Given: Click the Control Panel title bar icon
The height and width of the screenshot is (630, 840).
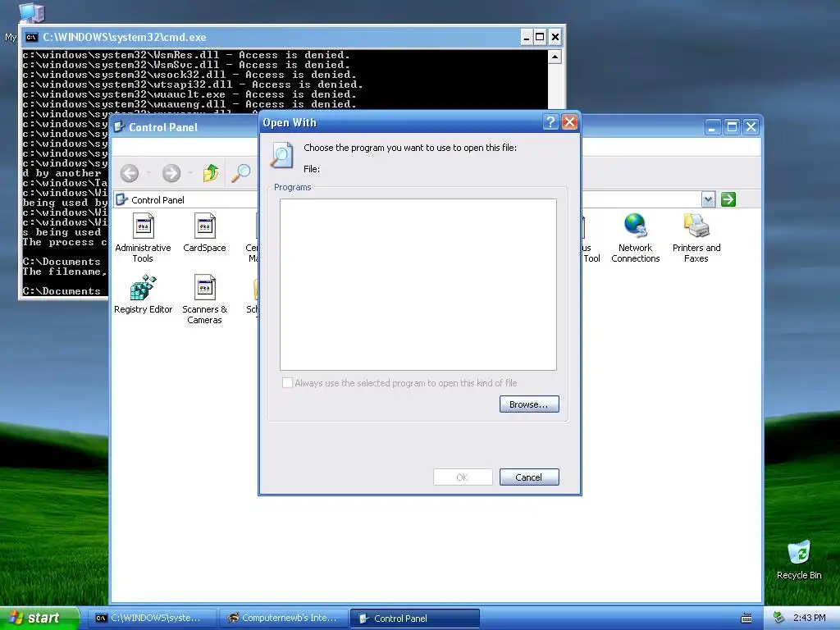Looking at the screenshot, I should click(118, 127).
